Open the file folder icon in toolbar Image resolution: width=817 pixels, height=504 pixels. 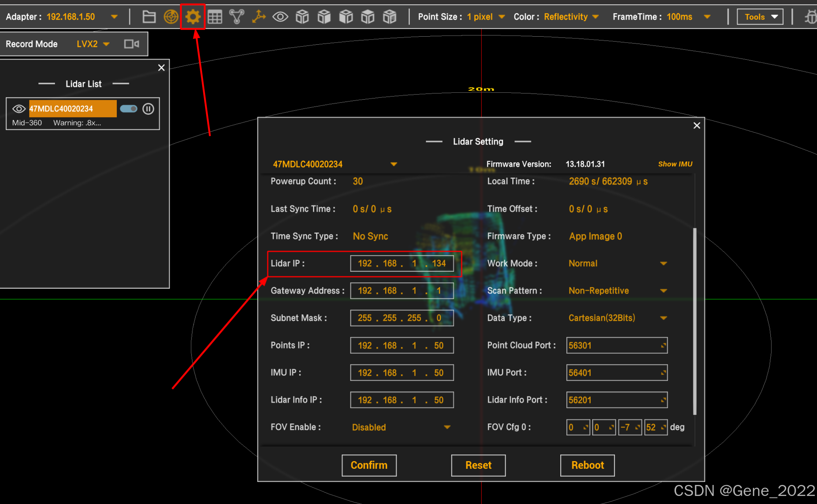[x=149, y=17]
